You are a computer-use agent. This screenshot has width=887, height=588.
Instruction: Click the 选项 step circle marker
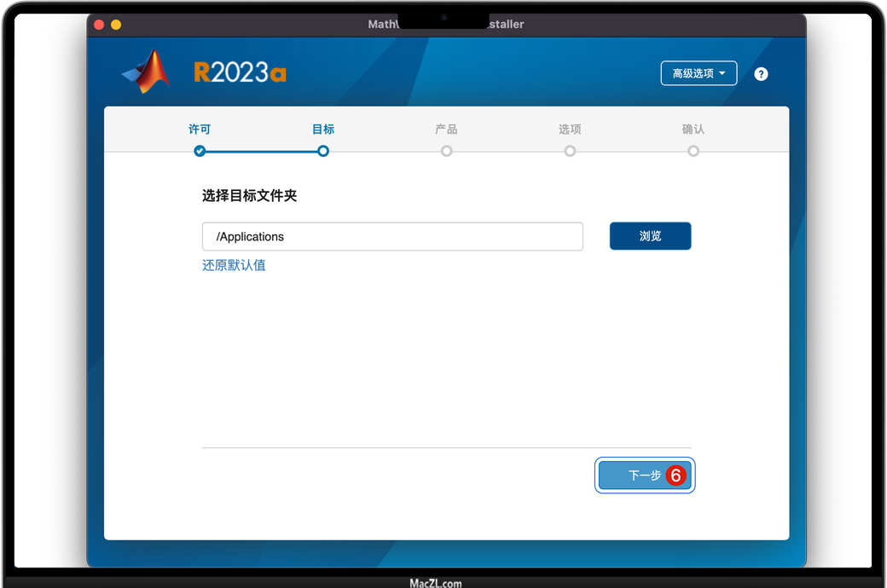click(570, 151)
